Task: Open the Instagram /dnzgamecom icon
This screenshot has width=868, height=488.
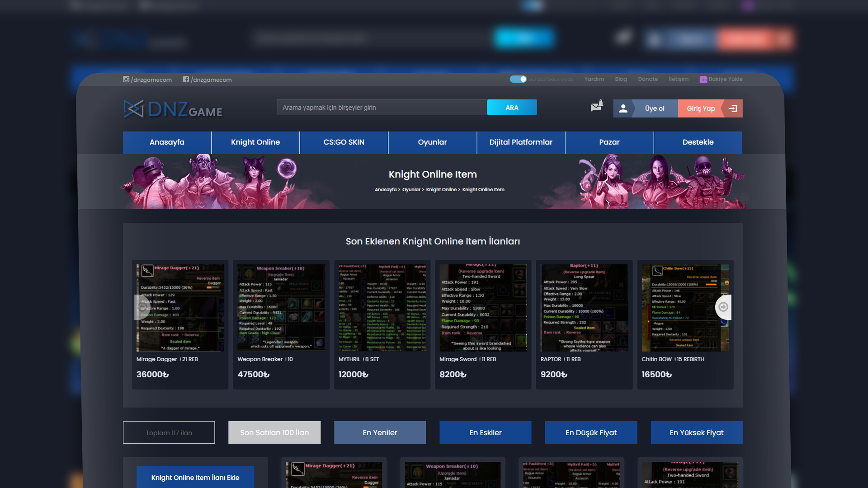Action: pos(127,79)
